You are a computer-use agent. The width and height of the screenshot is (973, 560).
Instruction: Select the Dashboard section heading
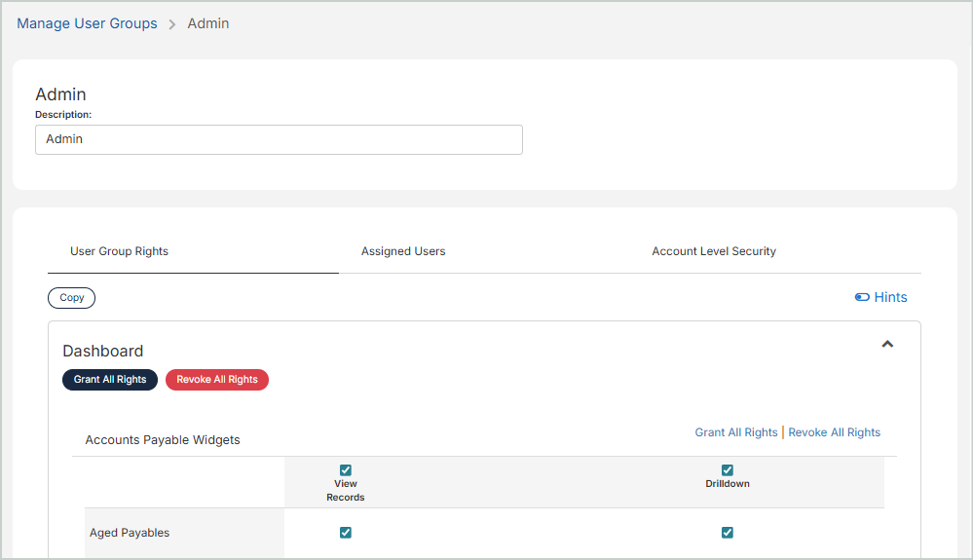point(103,351)
